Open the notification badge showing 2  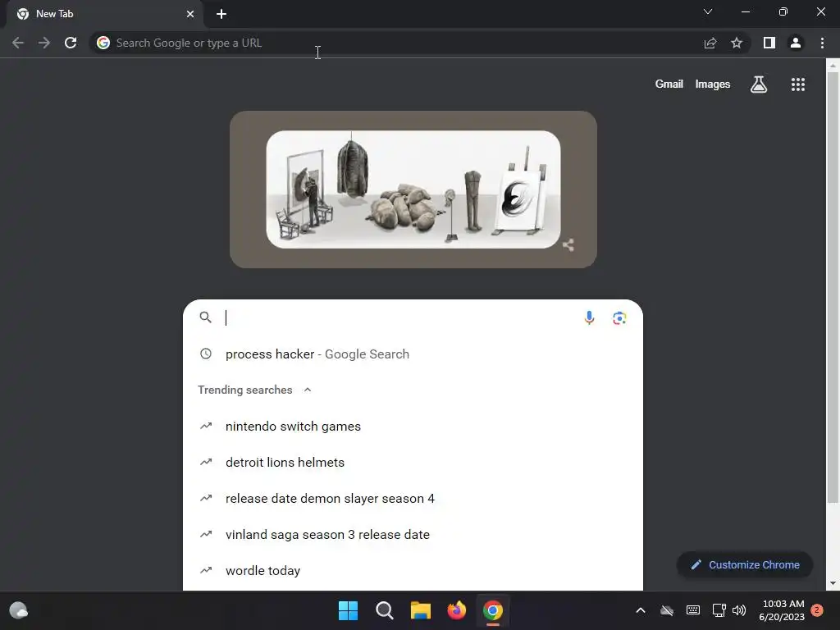[817, 610]
